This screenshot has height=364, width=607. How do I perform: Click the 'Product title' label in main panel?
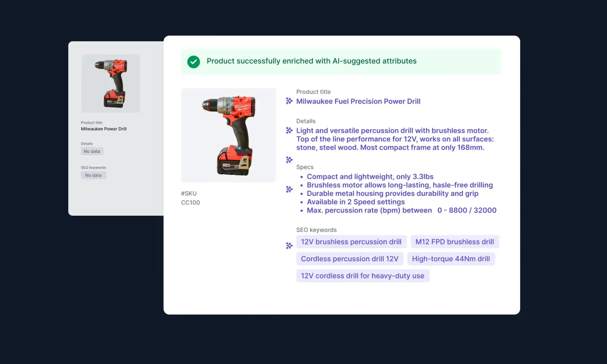coord(313,92)
